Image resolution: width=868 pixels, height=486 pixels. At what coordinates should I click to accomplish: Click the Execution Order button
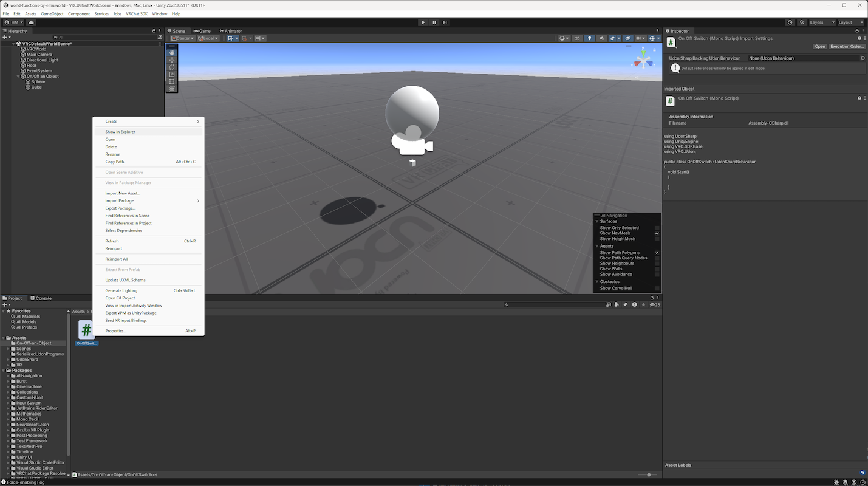847,46
